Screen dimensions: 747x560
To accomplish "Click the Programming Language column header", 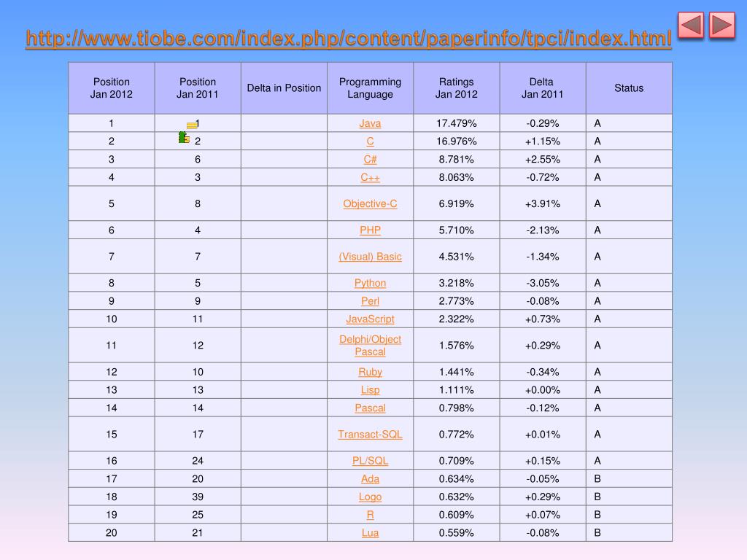I will tap(370, 88).
